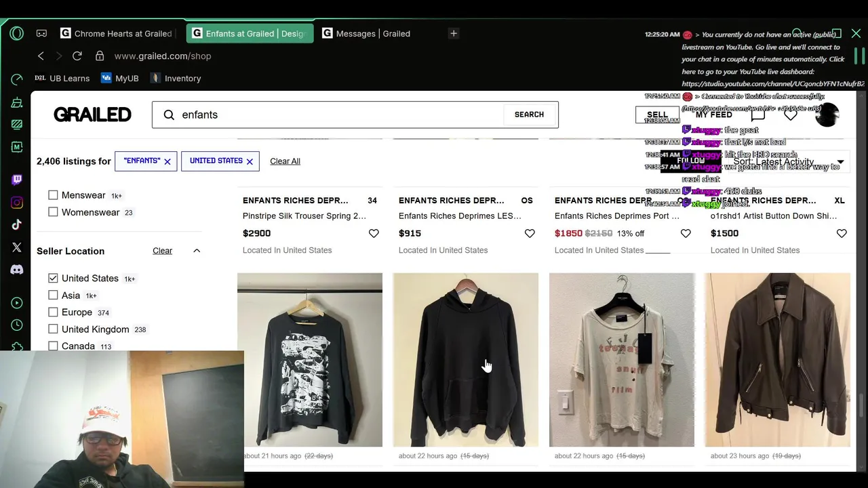This screenshot has width=868, height=488.
Task: Open the black hoodie listing thumbnail
Action: tap(466, 360)
